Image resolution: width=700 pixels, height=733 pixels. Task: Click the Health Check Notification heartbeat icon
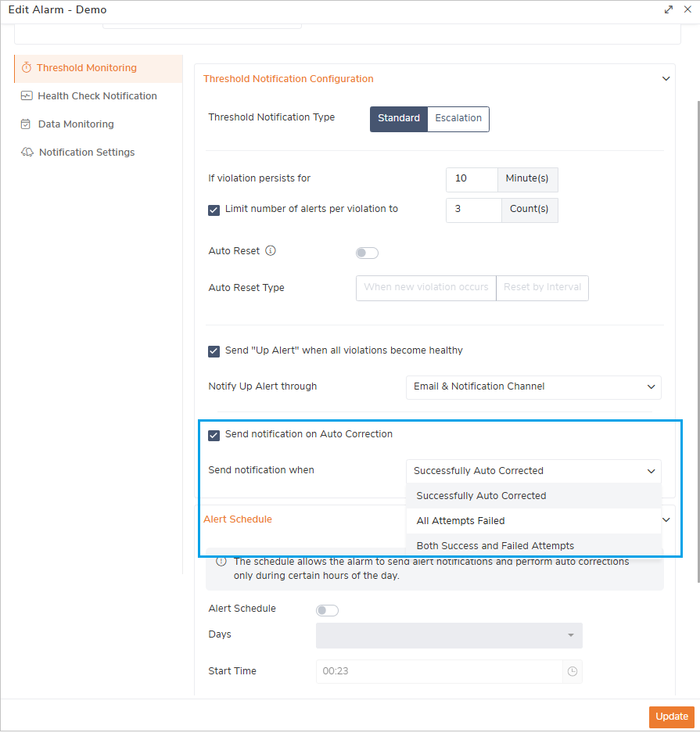coord(27,96)
